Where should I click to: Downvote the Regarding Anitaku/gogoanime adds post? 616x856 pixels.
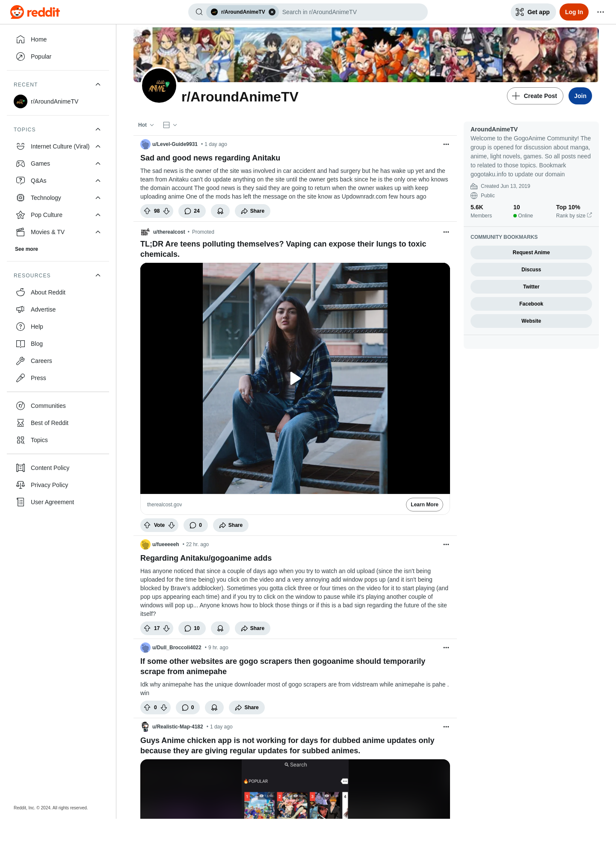pos(166,628)
